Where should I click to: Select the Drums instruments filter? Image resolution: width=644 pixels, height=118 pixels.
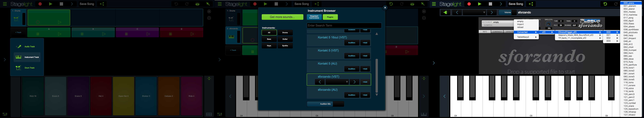coord(285,33)
